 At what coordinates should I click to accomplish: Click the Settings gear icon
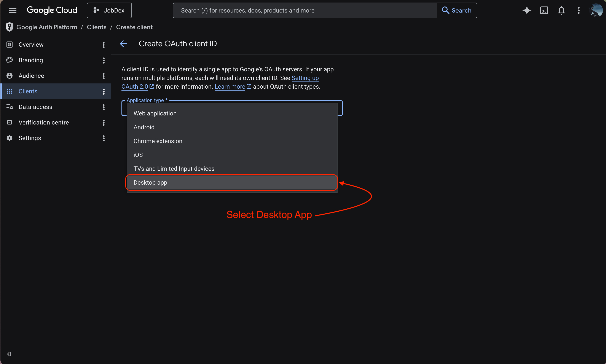pyautogui.click(x=9, y=138)
